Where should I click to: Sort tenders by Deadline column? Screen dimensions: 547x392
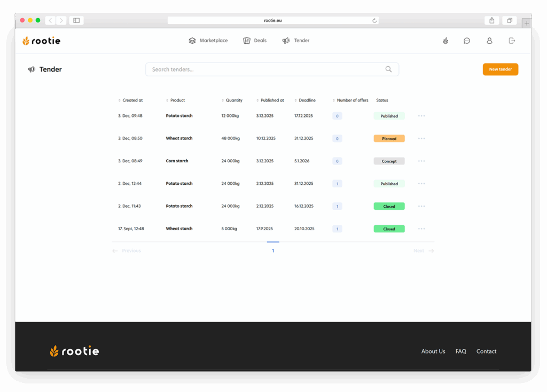(307, 100)
